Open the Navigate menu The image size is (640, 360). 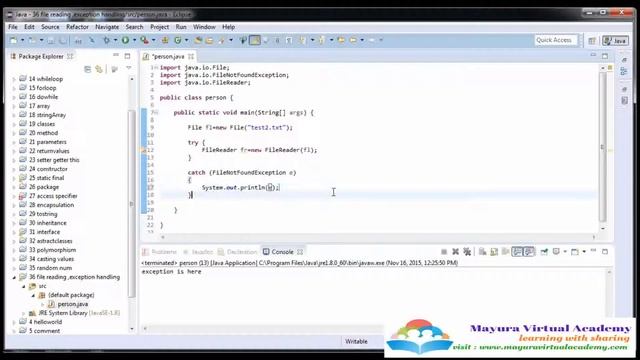click(x=107, y=27)
